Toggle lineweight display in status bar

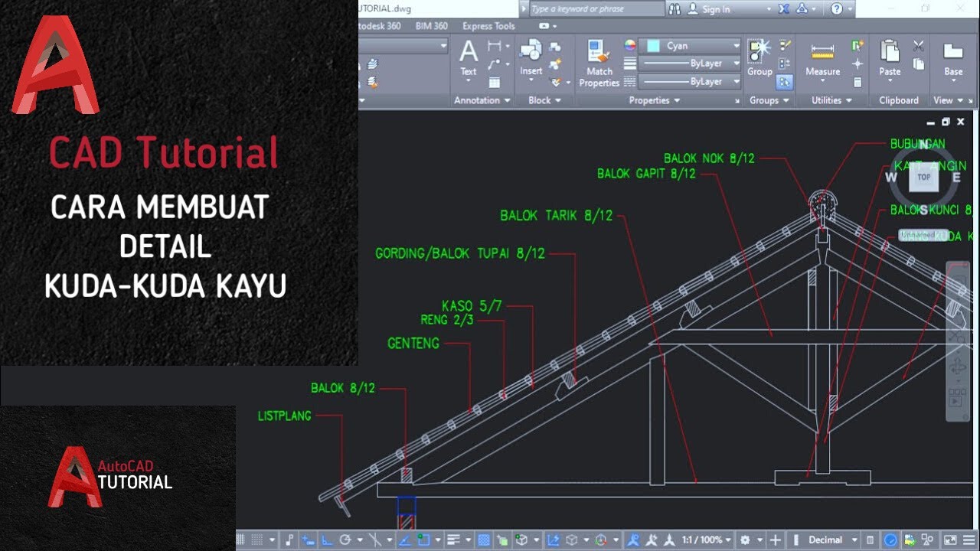(452, 540)
